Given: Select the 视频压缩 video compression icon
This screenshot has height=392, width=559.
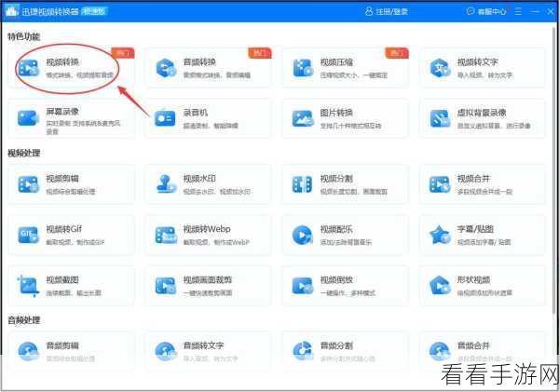Looking at the screenshot, I should (x=303, y=68).
